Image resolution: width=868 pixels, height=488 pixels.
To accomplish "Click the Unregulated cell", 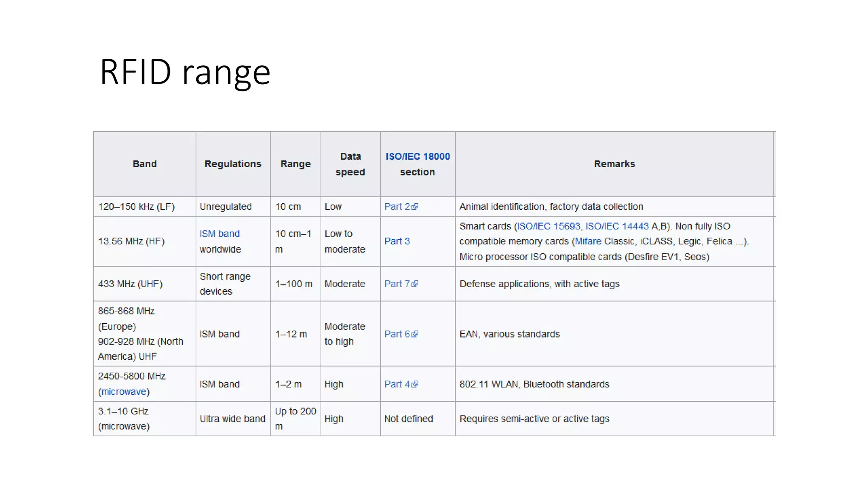I will pyautogui.click(x=233, y=207).
